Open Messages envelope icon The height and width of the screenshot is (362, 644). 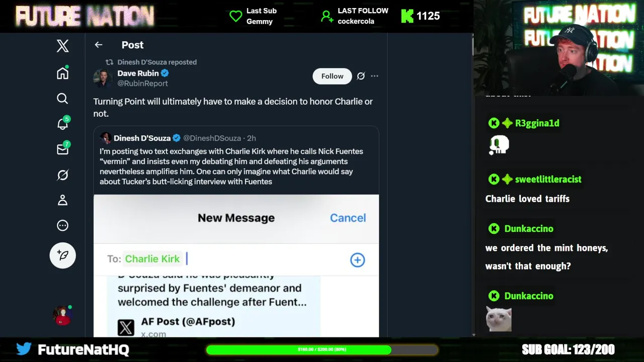coord(62,149)
